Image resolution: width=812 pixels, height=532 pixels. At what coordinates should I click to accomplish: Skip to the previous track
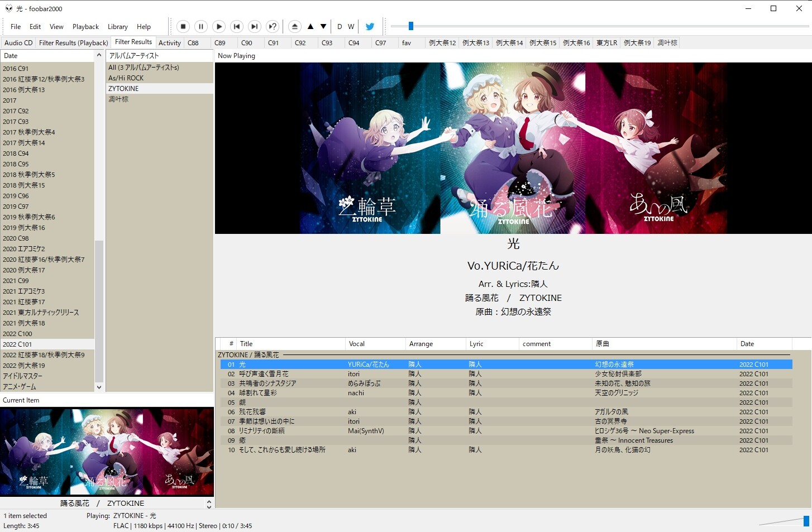[x=237, y=26]
